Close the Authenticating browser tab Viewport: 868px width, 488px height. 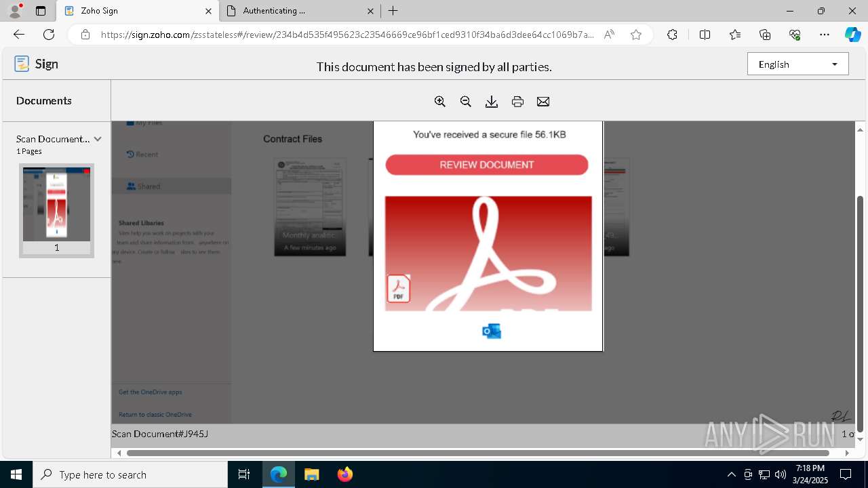(370, 11)
